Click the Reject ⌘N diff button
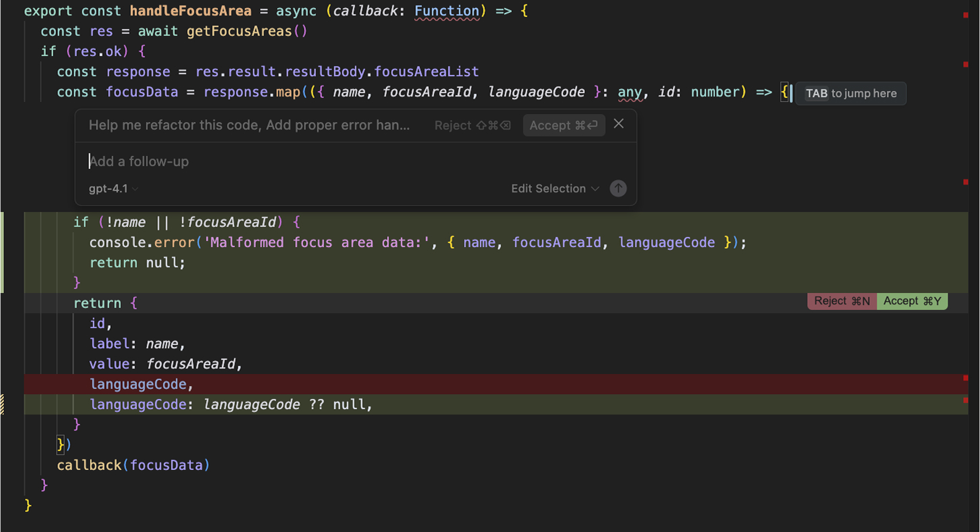The height and width of the screenshot is (532, 980). [x=842, y=301]
